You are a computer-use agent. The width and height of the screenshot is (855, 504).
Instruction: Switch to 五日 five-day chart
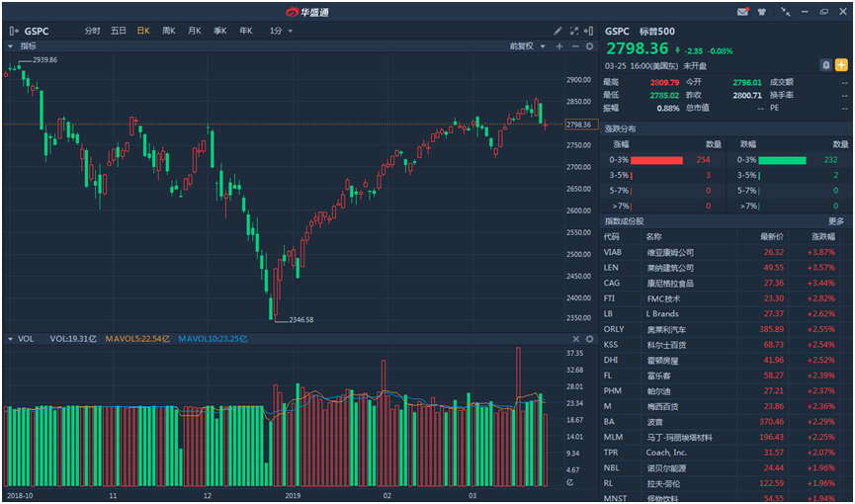pyautogui.click(x=119, y=31)
